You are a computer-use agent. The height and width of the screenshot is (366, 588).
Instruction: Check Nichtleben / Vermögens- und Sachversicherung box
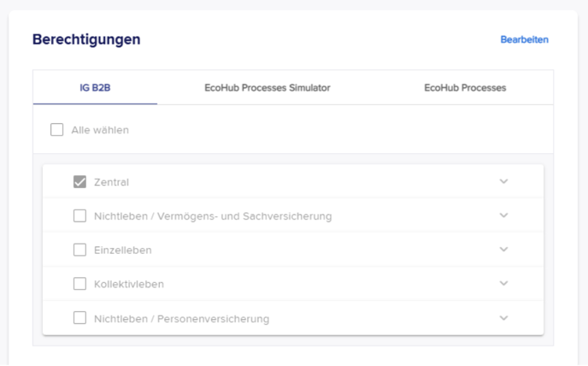click(79, 215)
